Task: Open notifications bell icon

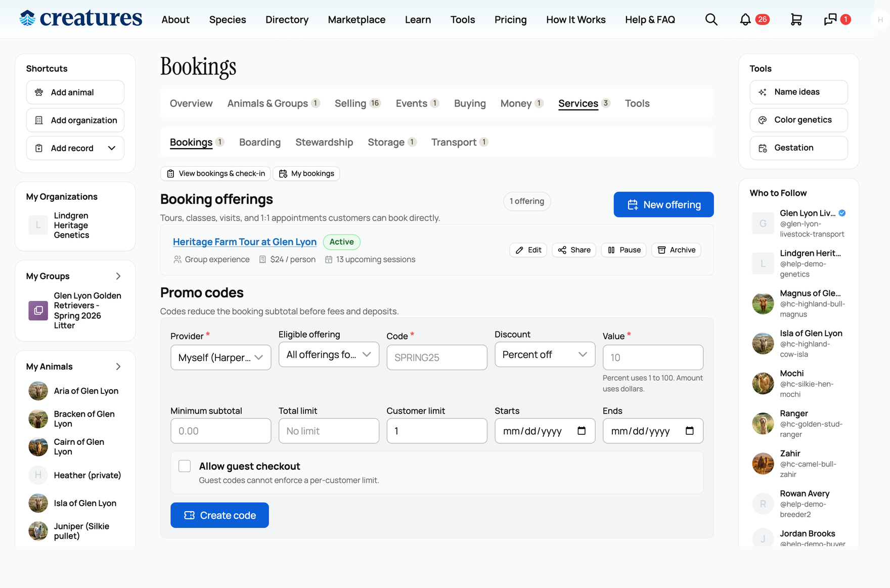Action: (745, 20)
